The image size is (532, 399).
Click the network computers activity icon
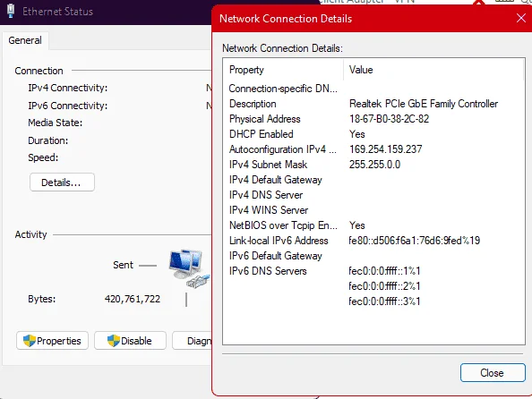(189, 268)
